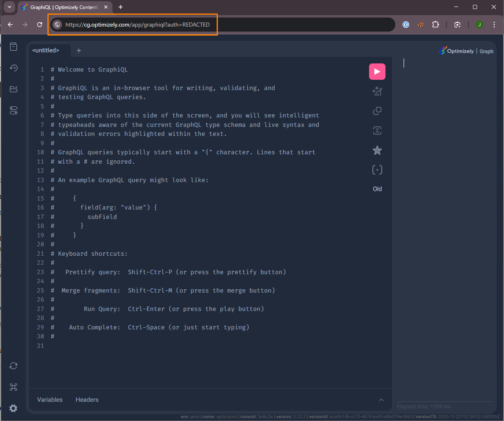Click the prettify query broom icon
Viewport: 504px width, 421px height.
point(377,92)
